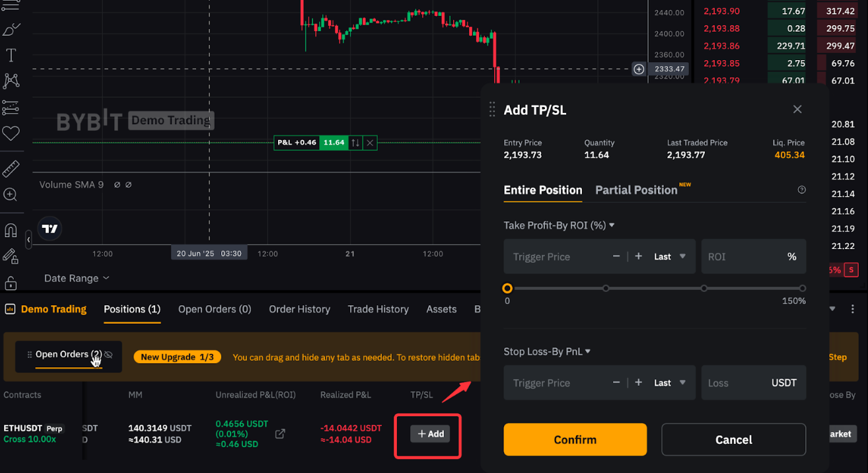Click the heart favorites icon
Image resolution: width=868 pixels, height=473 pixels.
point(11,133)
